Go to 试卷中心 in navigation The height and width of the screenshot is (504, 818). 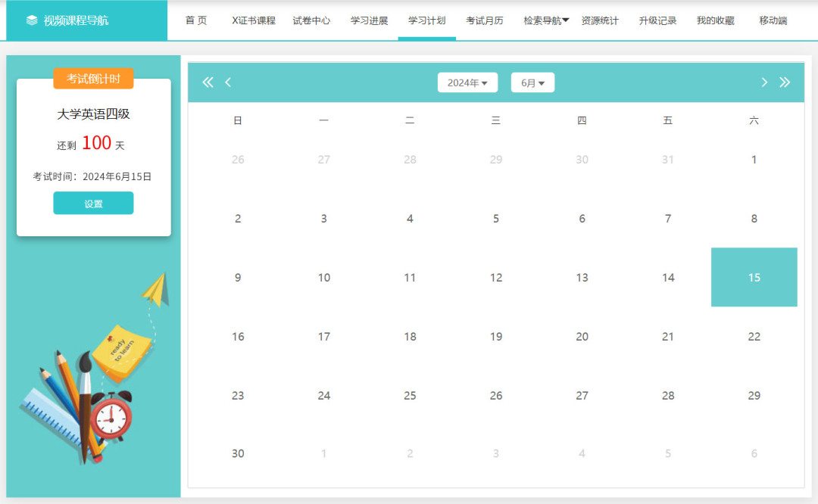coord(311,20)
